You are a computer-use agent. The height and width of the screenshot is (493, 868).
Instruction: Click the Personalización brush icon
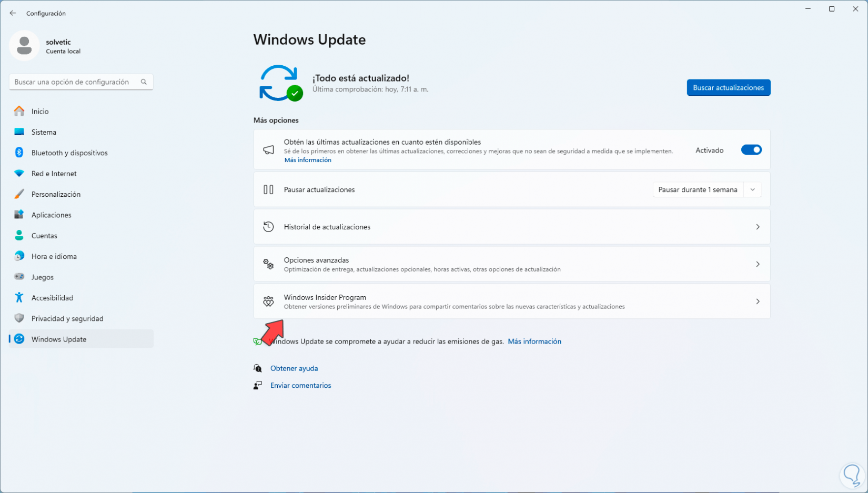click(x=19, y=194)
